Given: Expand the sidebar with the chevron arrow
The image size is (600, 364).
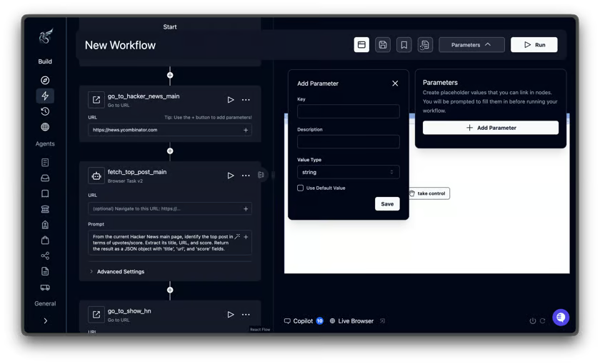Looking at the screenshot, I should click(46, 320).
